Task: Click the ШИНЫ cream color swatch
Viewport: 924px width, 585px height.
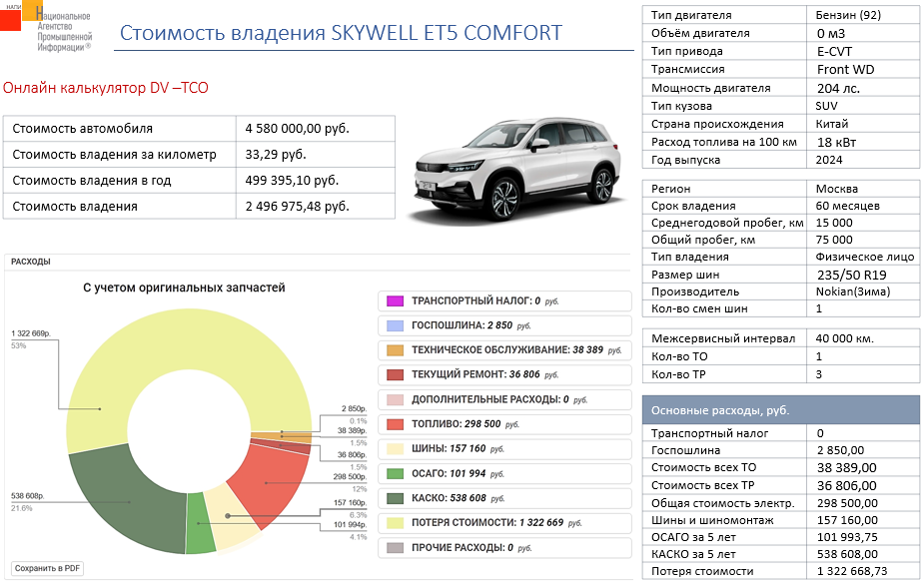Action: coord(395,449)
